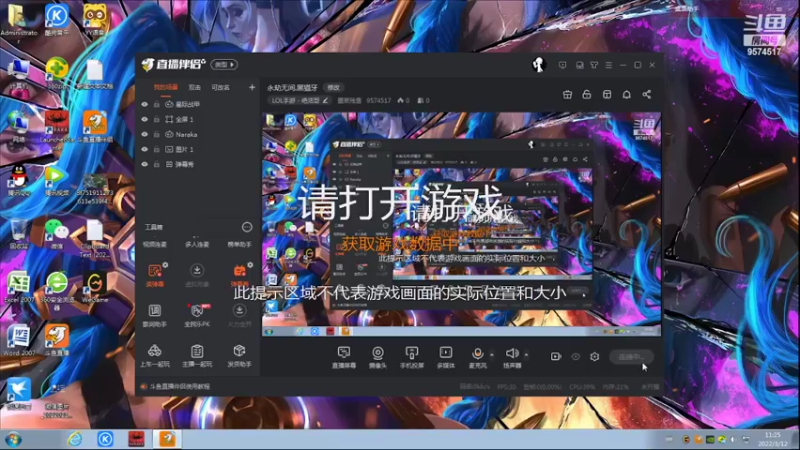Open gear settings on 弹幕秀 tool
The height and width of the screenshot is (450, 800).
click(x=250, y=265)
